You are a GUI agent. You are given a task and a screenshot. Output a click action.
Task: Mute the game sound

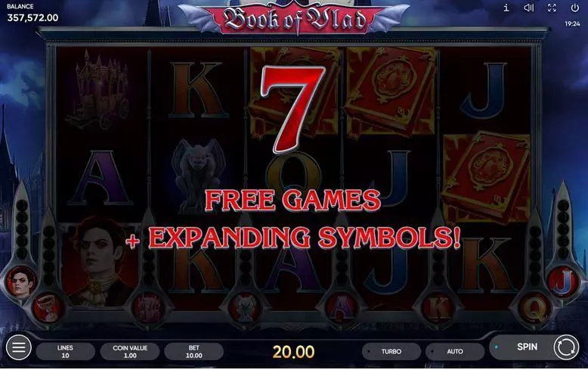(529, 8)
